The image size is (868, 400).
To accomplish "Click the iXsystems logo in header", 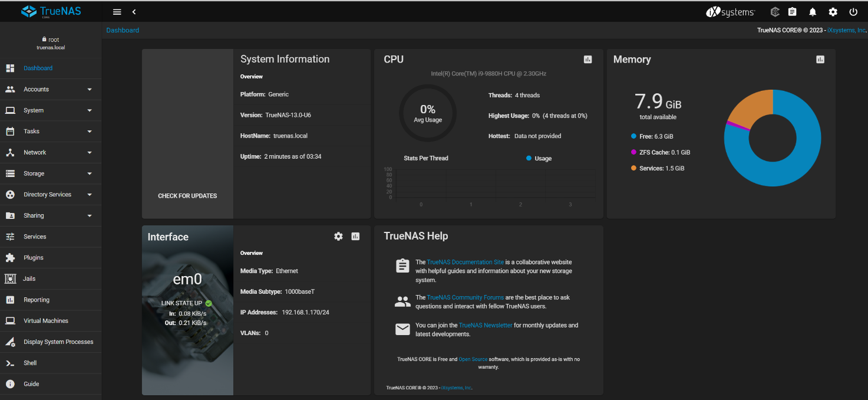I will (x=730, y=12).
